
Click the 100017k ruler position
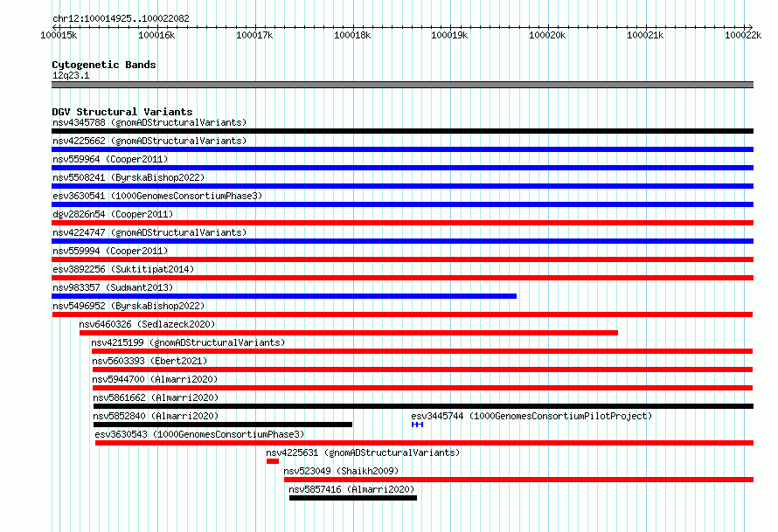[254, 35]
